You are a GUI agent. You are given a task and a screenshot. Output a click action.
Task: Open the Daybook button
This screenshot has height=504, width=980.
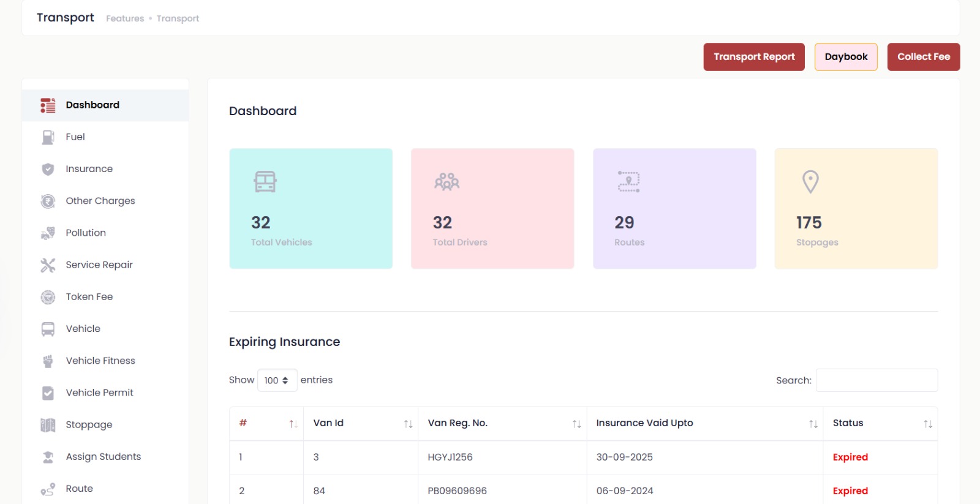pos(846,57)
